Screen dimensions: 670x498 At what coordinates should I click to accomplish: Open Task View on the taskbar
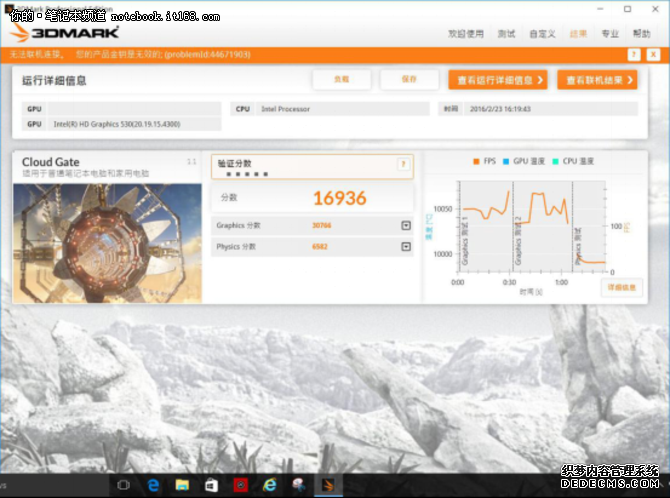coord(123,485)
